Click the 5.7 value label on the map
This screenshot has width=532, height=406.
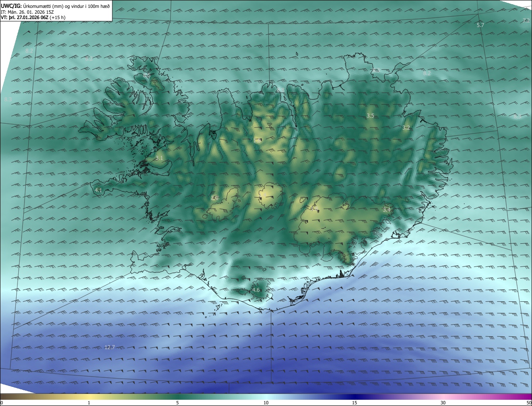[480, 25]
